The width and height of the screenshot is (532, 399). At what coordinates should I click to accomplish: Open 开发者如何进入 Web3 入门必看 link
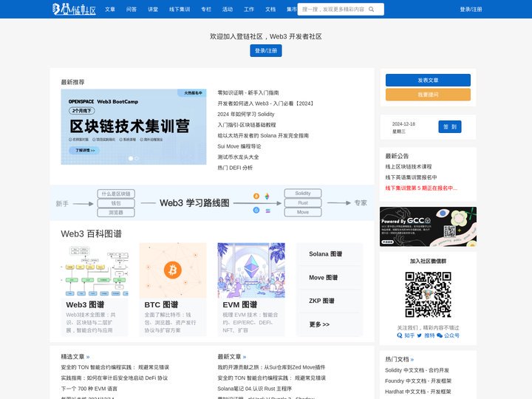click(266, 103)
